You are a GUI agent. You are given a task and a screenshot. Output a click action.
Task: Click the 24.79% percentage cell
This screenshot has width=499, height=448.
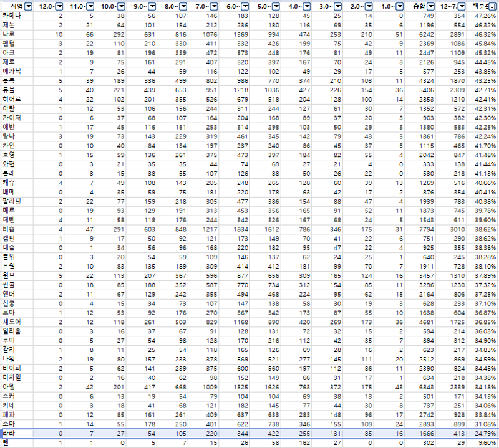pyautogui.click(x=482, y=434)
